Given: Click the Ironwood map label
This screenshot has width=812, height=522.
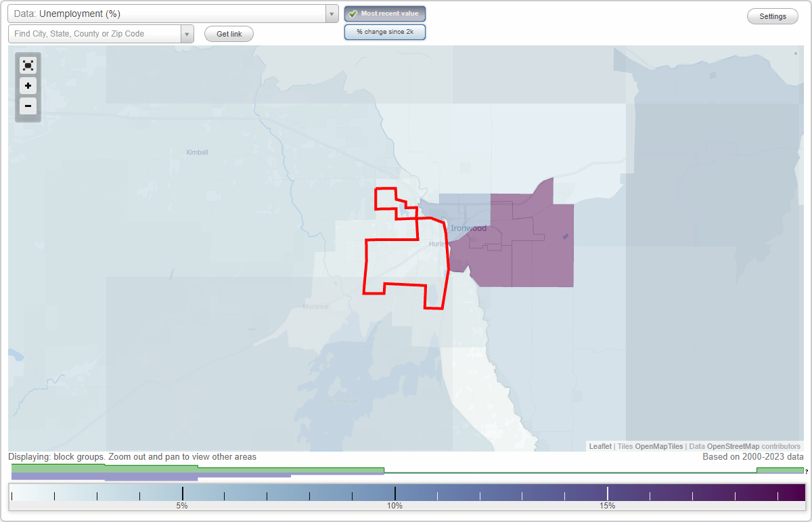Looking at the screenshot, I should (469, 228).
